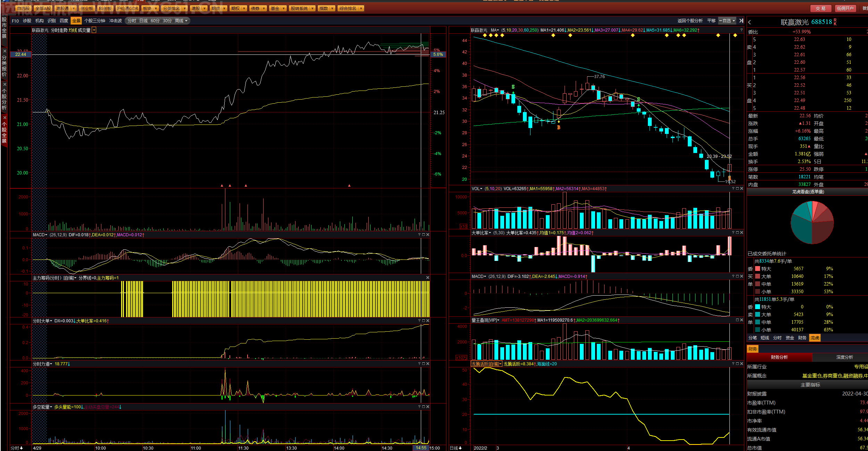Close the 龙腾活跃 indicator panel
The width and height of the screenshot is (868, 451).
coord(741,364)
